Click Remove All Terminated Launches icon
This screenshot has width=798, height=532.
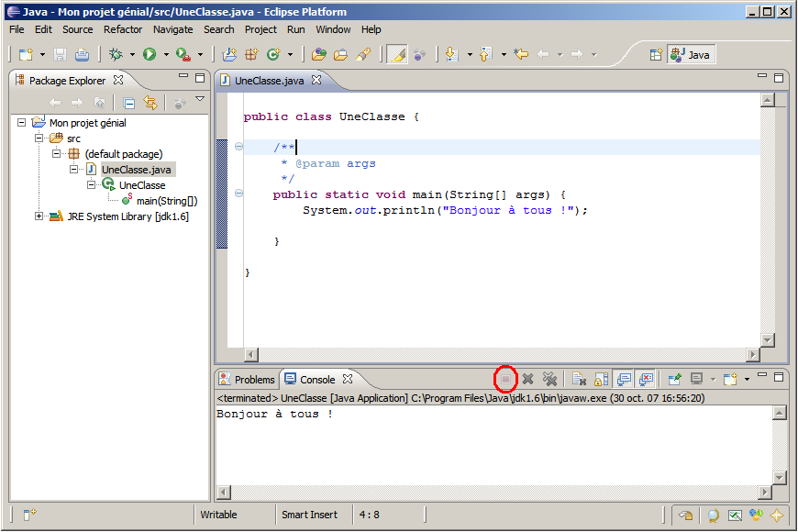(550, 379)
